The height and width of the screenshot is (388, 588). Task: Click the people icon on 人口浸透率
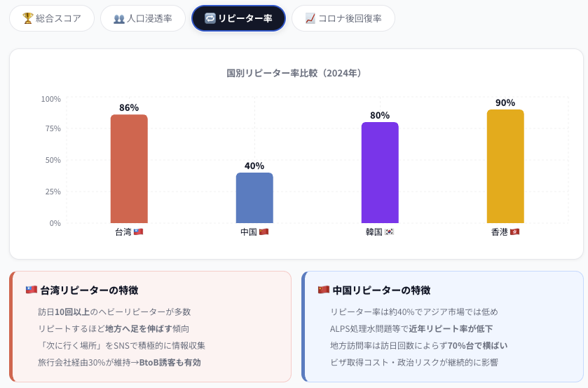(119, 18)
